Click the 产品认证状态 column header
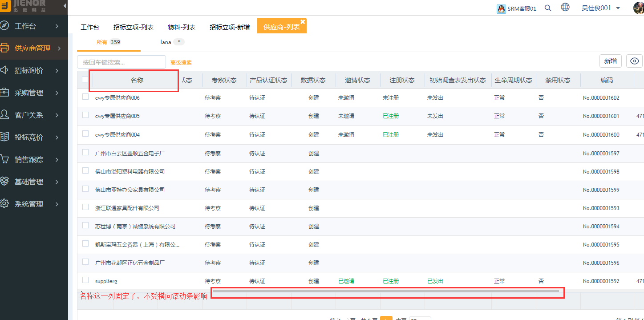Image resolution: width=644 pixels, height=320 pixels. (x=269, y=80)
